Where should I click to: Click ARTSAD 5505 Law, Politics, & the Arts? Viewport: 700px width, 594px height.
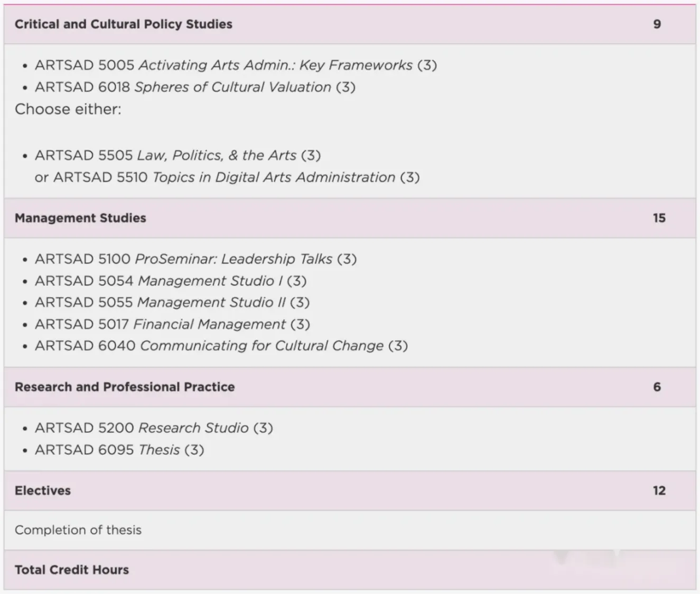click(178, 155)
